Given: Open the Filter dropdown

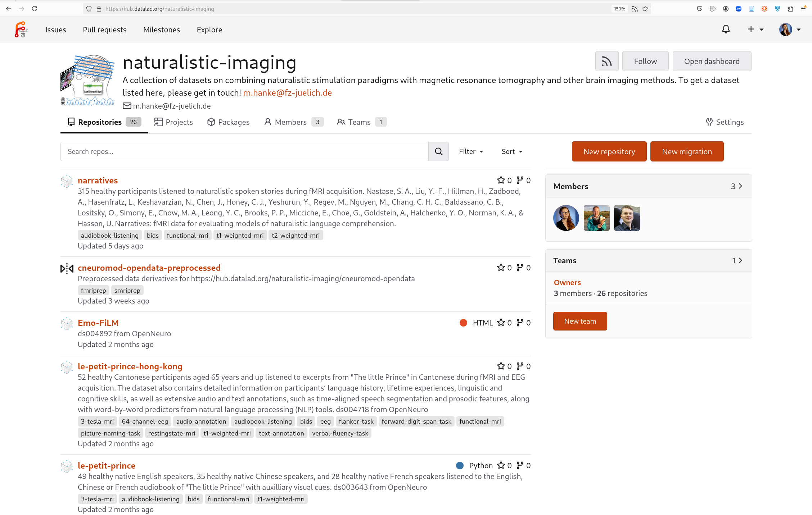Looking at the screenshot, I should point(471,151).
